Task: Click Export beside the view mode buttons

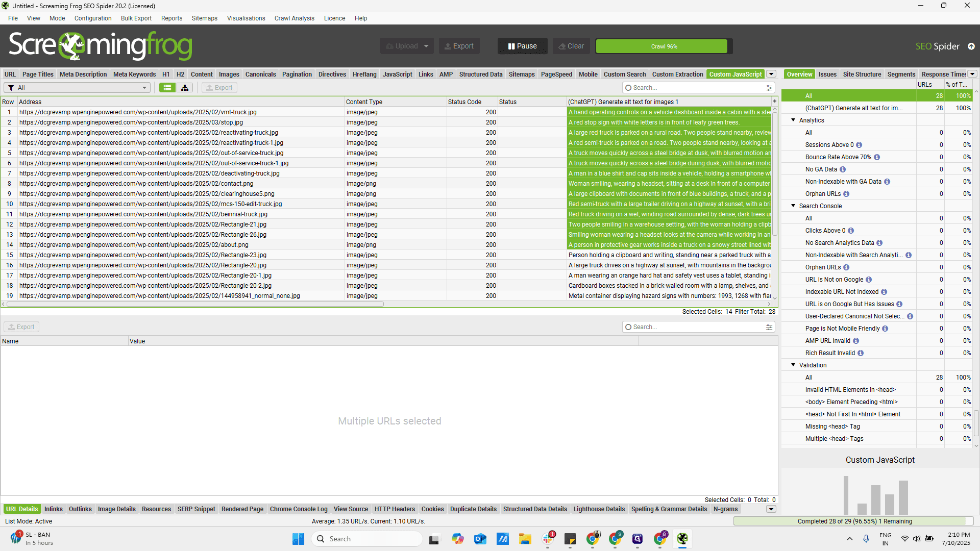Action: (x=219, y=88)
